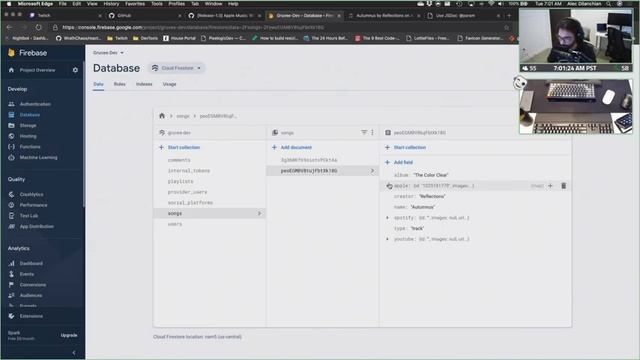Open the Favorites menu in menu bar
Viewport: 640px width, 360px height.
[x=135, y=4]
